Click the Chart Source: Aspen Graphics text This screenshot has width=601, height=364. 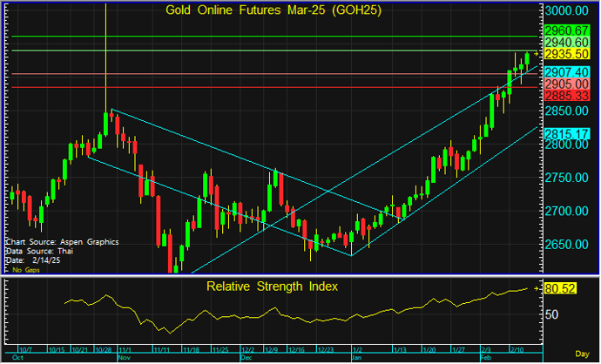tap(61, 241)
